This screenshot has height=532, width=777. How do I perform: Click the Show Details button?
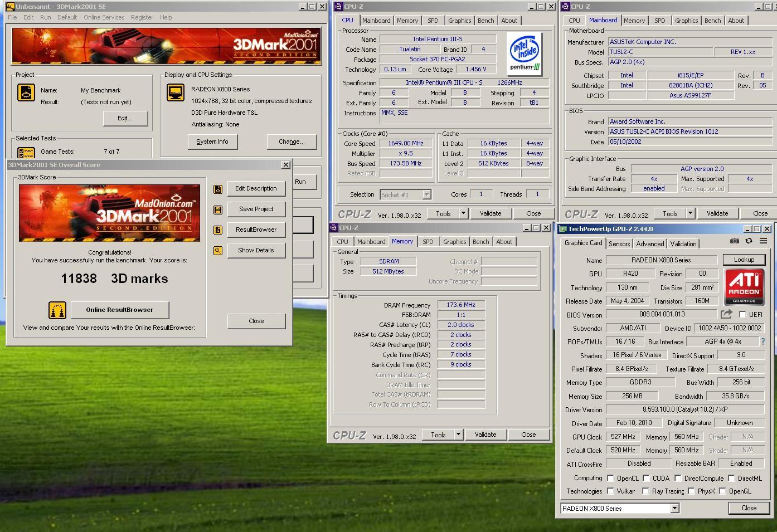pyautogui.click(x=256, y=250)
